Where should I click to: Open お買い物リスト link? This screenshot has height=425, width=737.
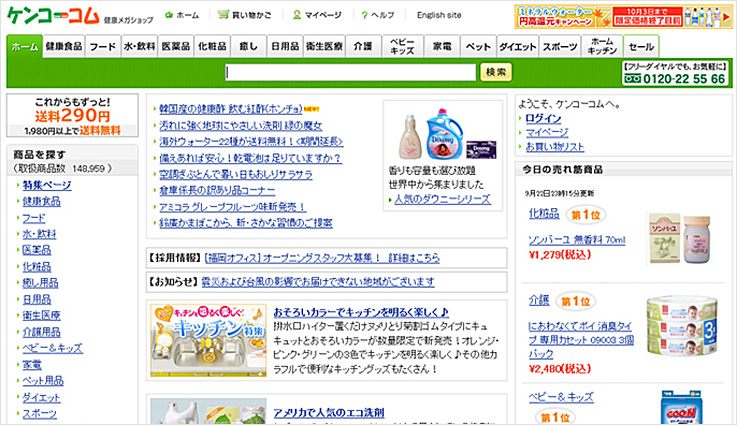click(555, 147)
